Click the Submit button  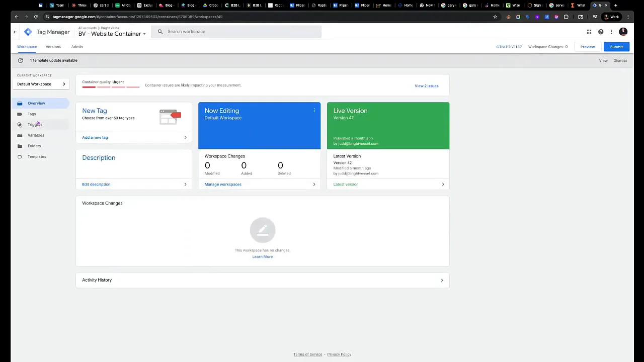pos(616,47)
